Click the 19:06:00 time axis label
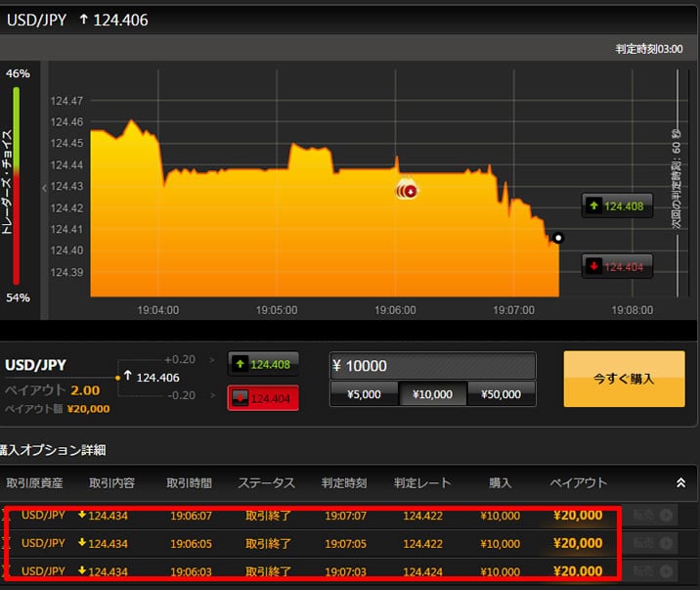This screenshot has height=590, width=700. 395,310
